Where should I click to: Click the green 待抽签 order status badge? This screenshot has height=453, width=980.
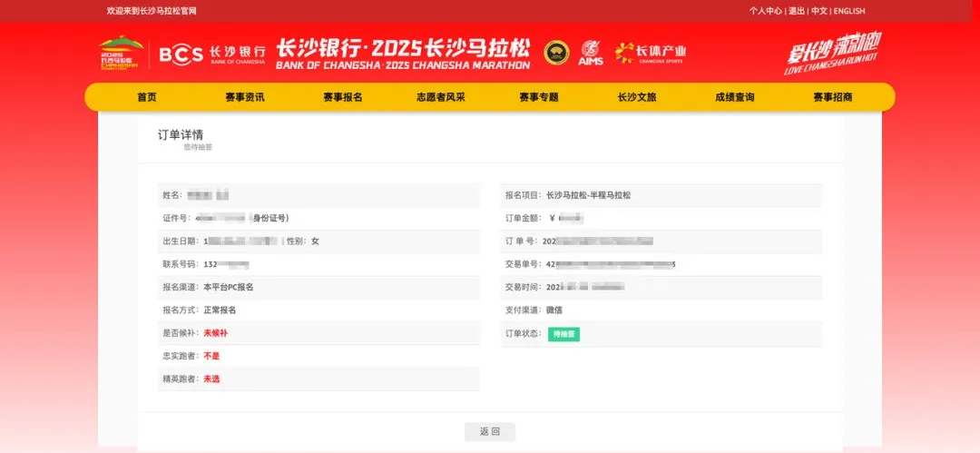point(563,334)
